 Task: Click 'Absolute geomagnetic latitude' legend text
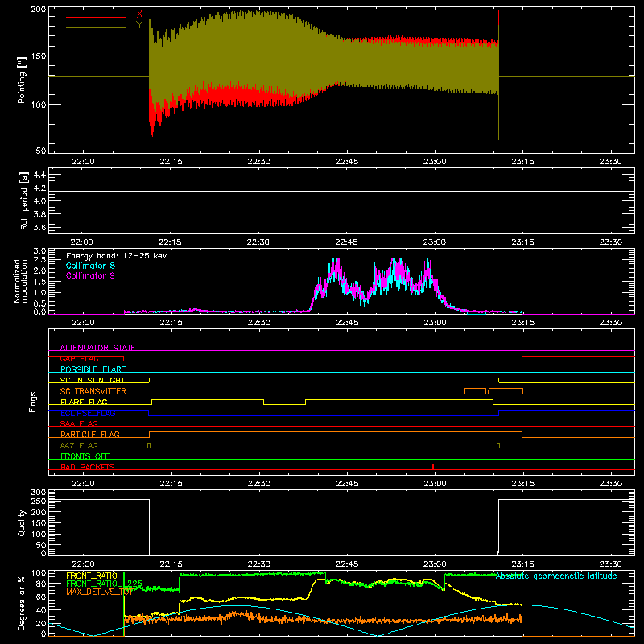pyautogui.click(x=556, y=576)
